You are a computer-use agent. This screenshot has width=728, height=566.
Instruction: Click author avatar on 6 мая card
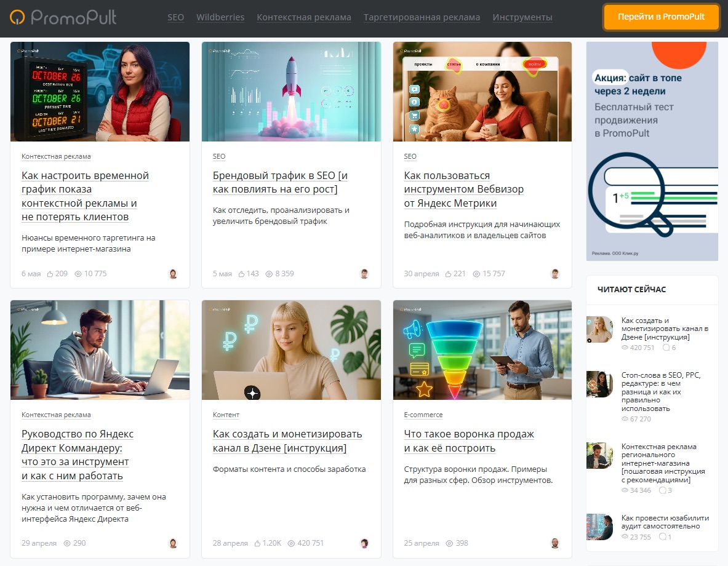[173, 274]
